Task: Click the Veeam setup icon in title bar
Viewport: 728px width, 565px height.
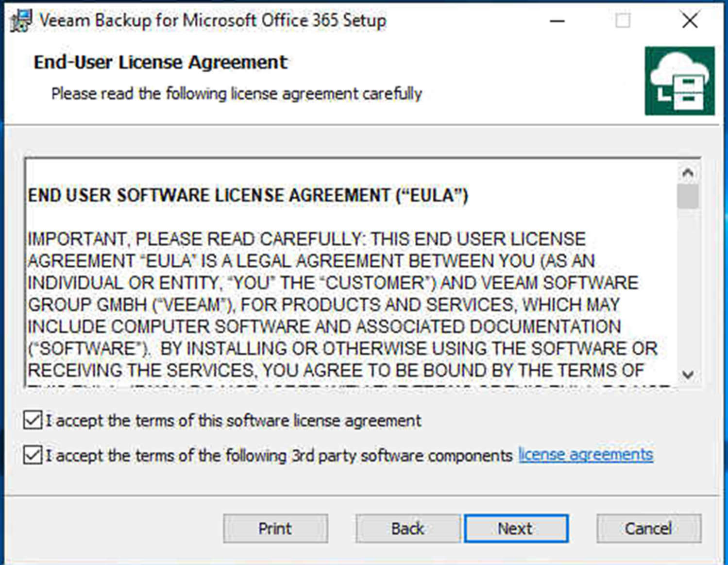Action: coord(21,20)
